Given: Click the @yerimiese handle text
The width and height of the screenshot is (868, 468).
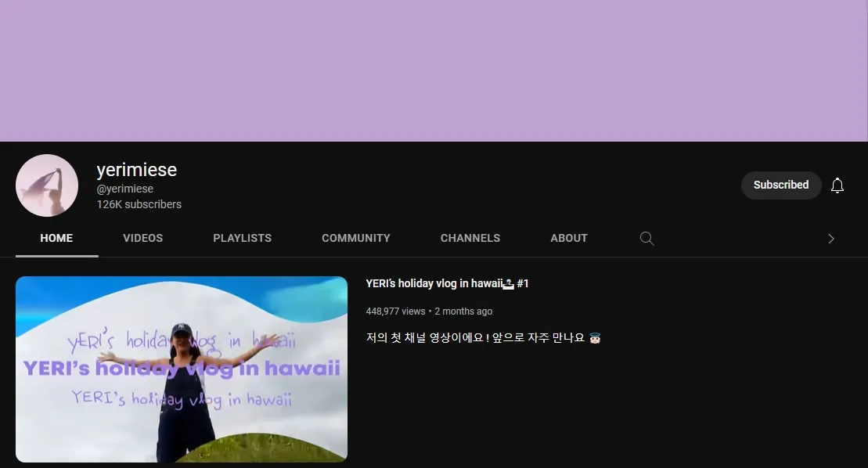Looking at the screenshot, I should (125, 189).
